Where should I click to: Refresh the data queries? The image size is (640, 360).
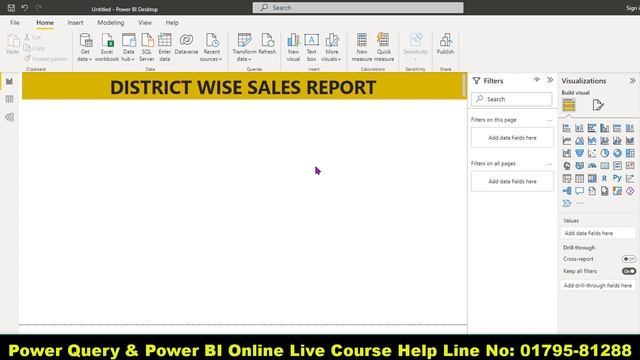pyautogui.click(x=267, y=44)
